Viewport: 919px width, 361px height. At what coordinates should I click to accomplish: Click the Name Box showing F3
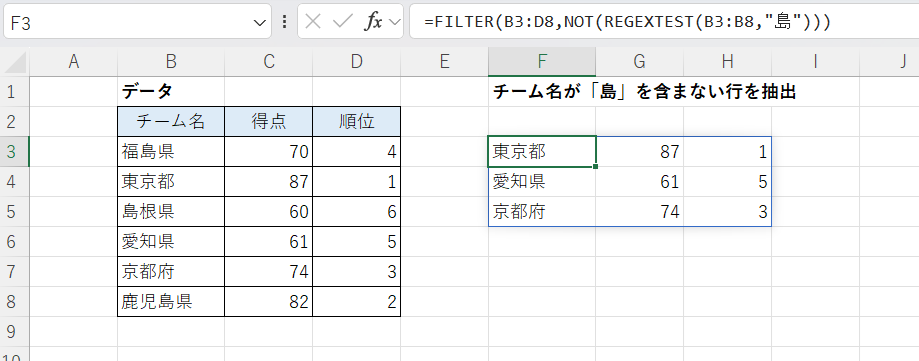pos(137,22)
